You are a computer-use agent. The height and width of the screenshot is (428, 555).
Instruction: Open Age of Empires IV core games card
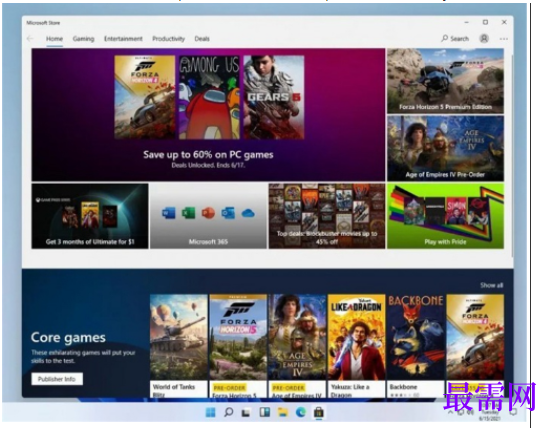[x=297, y=346]
